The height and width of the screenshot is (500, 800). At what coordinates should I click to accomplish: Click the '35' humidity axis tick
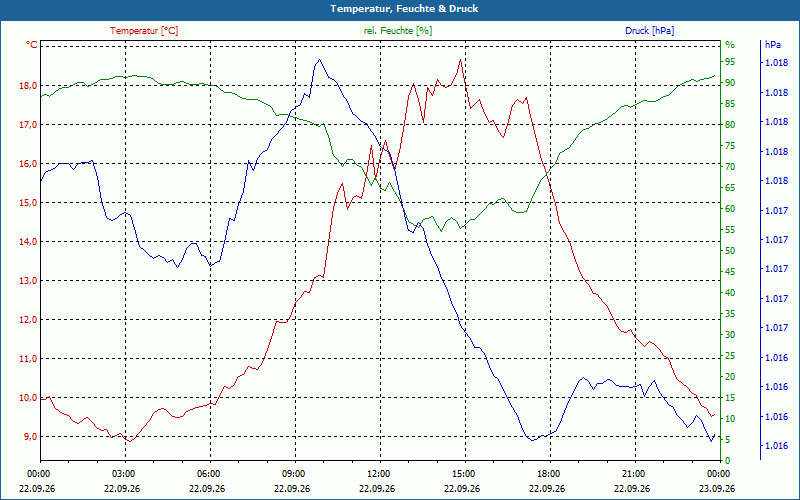[730, 314]
